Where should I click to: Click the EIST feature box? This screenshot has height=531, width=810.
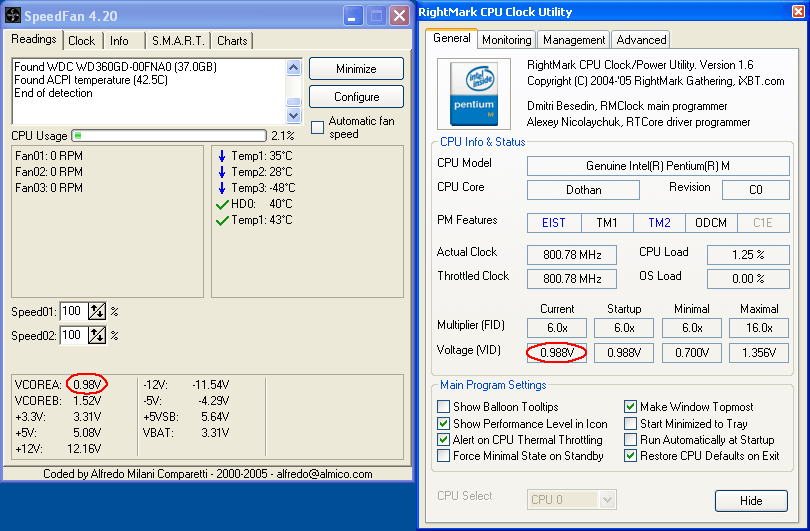554,223
